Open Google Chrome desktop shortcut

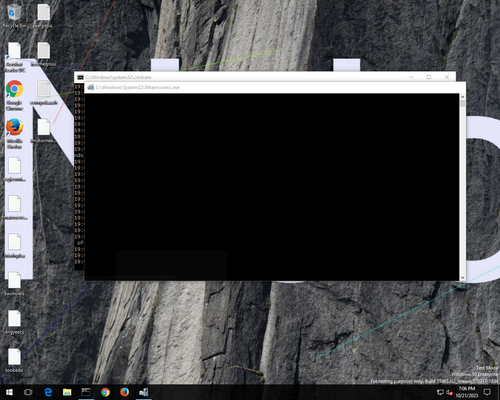pos(14,95)
